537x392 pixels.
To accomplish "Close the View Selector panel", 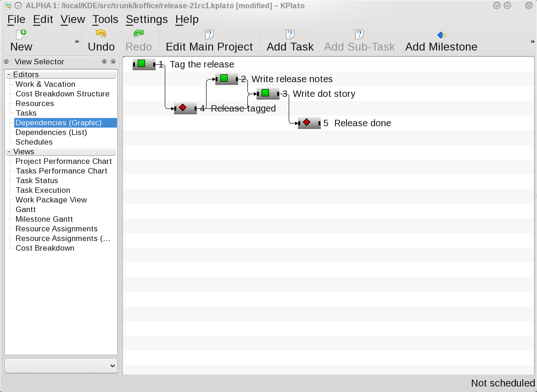I will pos(113,62).
